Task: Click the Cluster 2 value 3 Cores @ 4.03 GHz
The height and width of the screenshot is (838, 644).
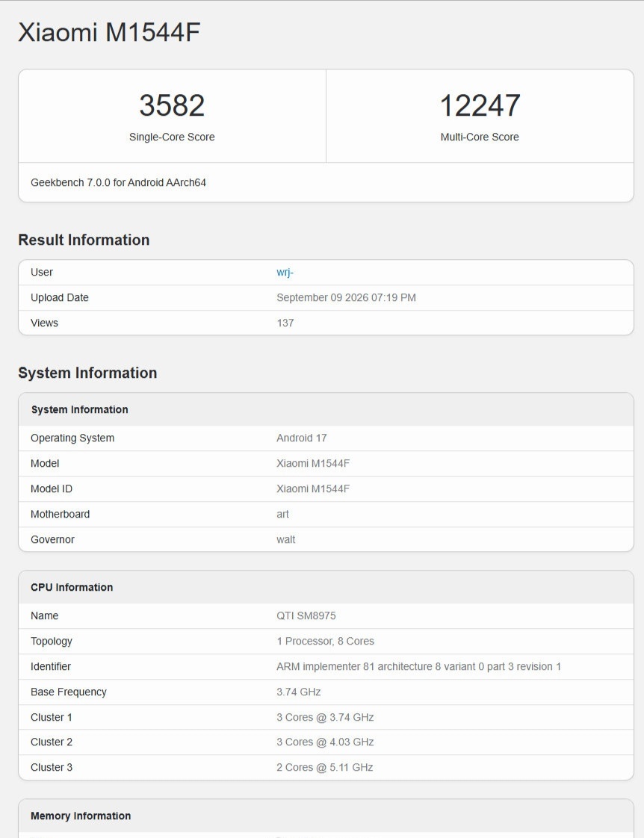Action: tap(325, 742)
